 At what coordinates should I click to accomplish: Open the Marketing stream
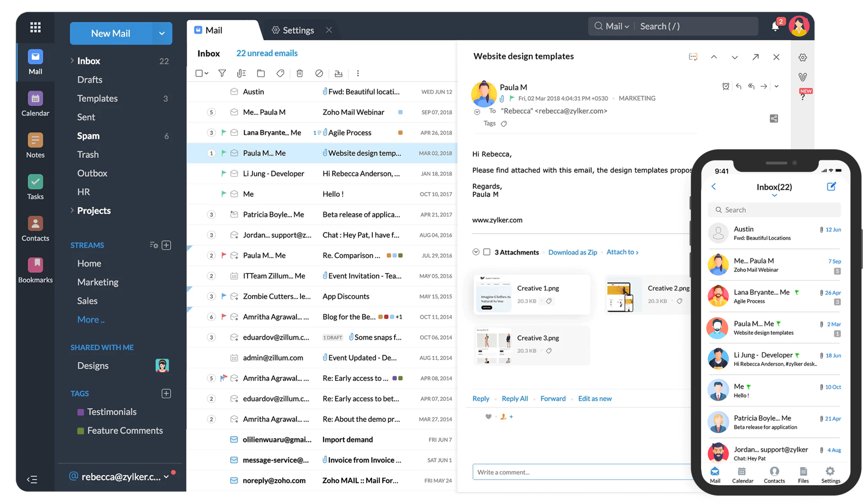[98, 282]
